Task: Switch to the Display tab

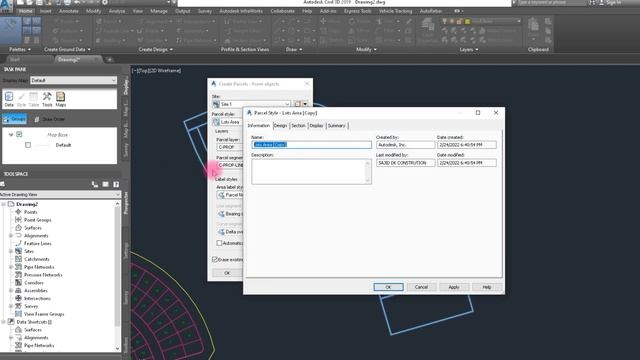Action: [x=316, y=126]
